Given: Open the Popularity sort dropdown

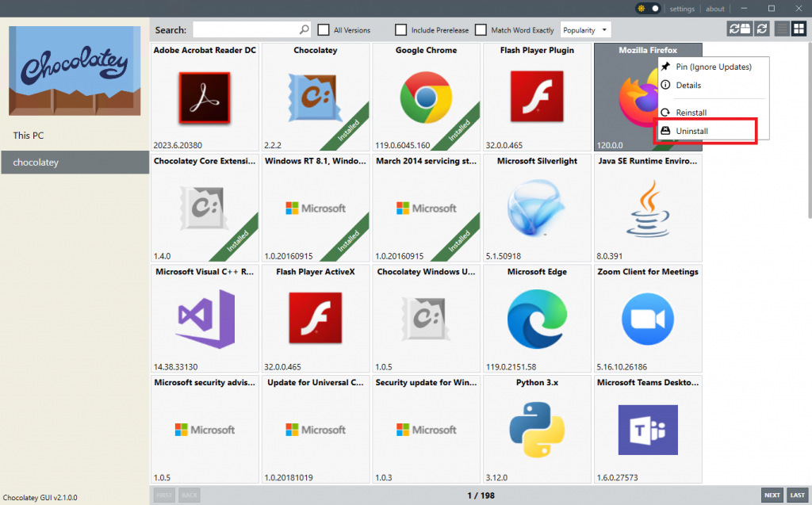Looking at the screenshot, I should tap(586, 30).
